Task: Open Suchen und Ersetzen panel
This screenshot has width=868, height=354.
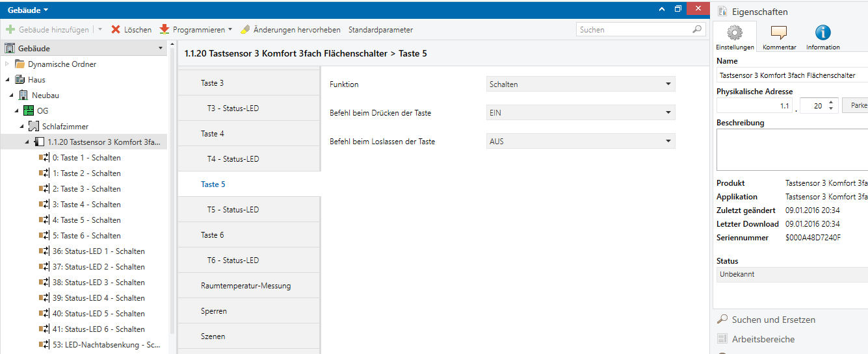Action: click(773, 320)
